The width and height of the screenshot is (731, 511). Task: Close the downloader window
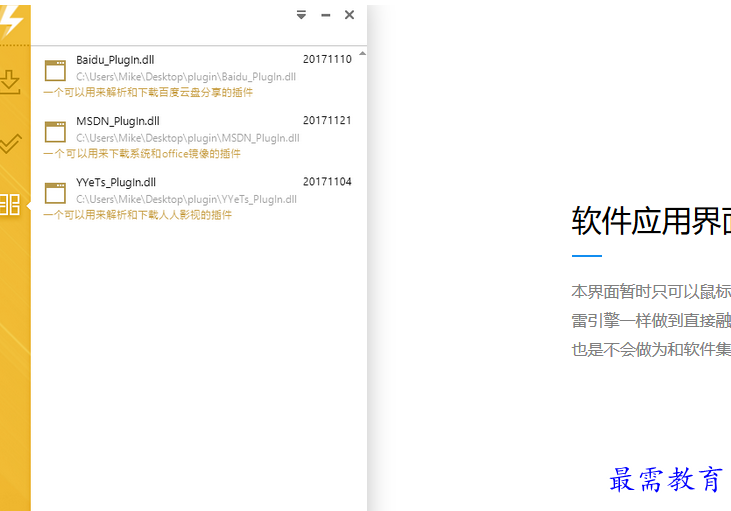pyautogui.click(x=349, y=15)
